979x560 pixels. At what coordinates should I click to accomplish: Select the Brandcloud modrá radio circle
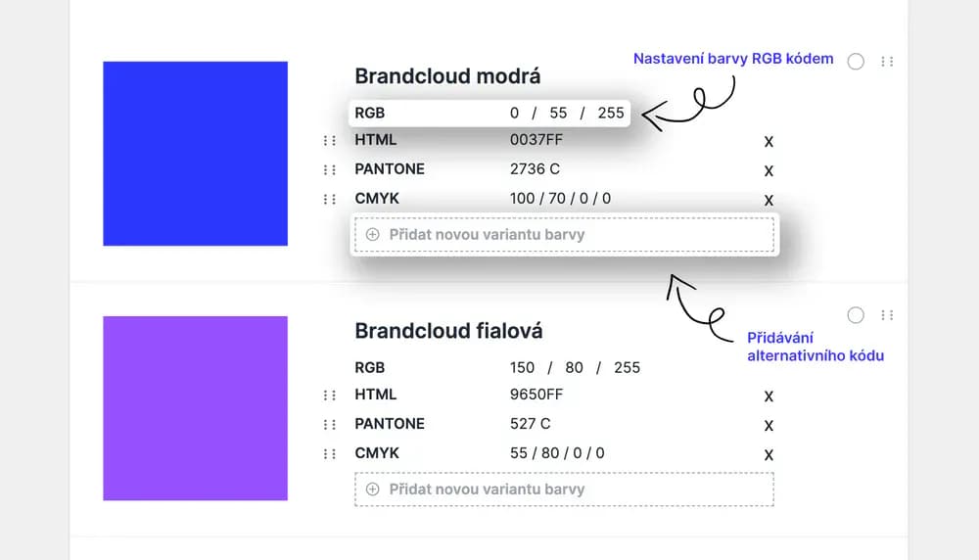pos(856,61)
